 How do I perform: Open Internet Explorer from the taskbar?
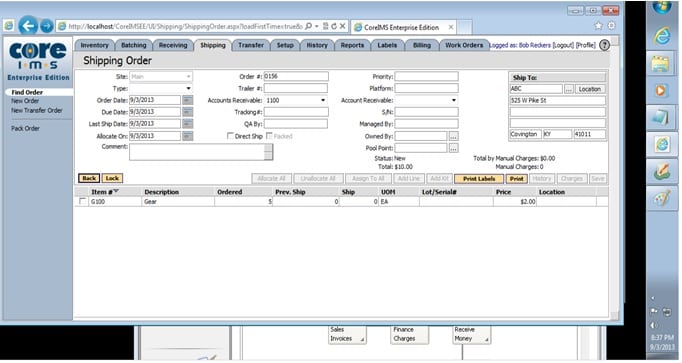coord(662,36)
